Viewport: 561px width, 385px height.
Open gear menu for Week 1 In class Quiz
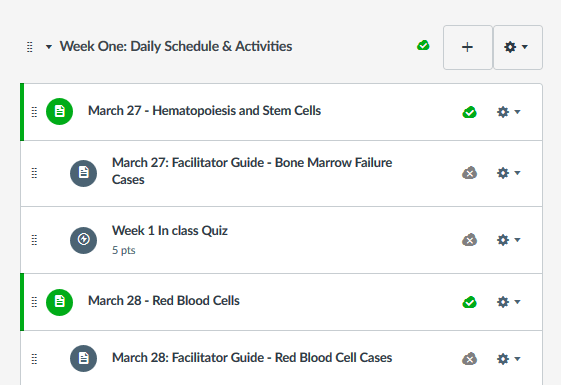tap(508, 240)
